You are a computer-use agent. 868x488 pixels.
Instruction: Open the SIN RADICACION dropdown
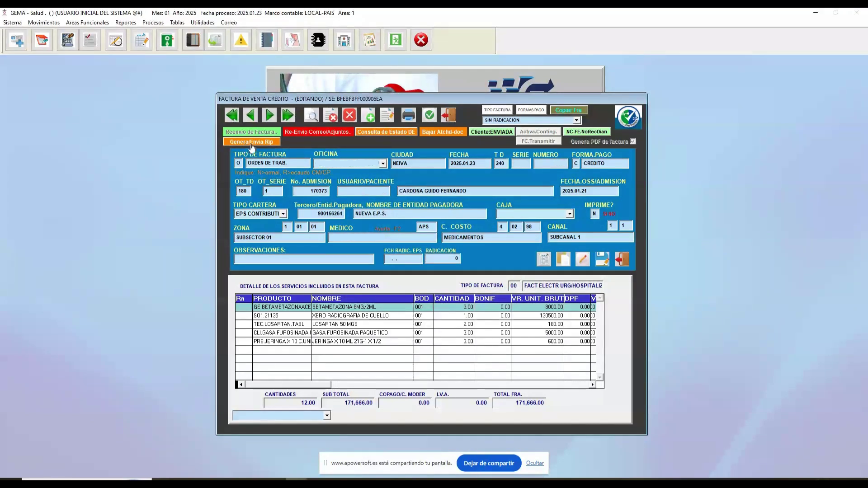pos(577,120)
